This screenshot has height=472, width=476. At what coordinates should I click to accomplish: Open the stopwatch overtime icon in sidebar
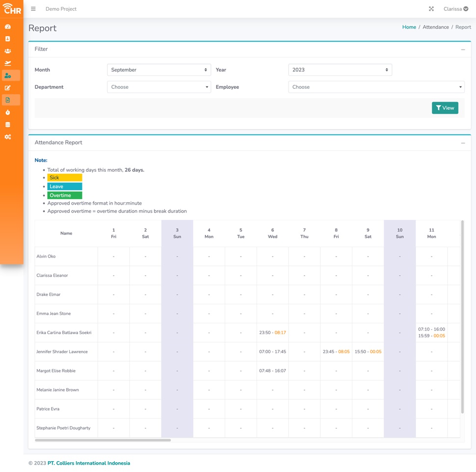tap(8, 112)
